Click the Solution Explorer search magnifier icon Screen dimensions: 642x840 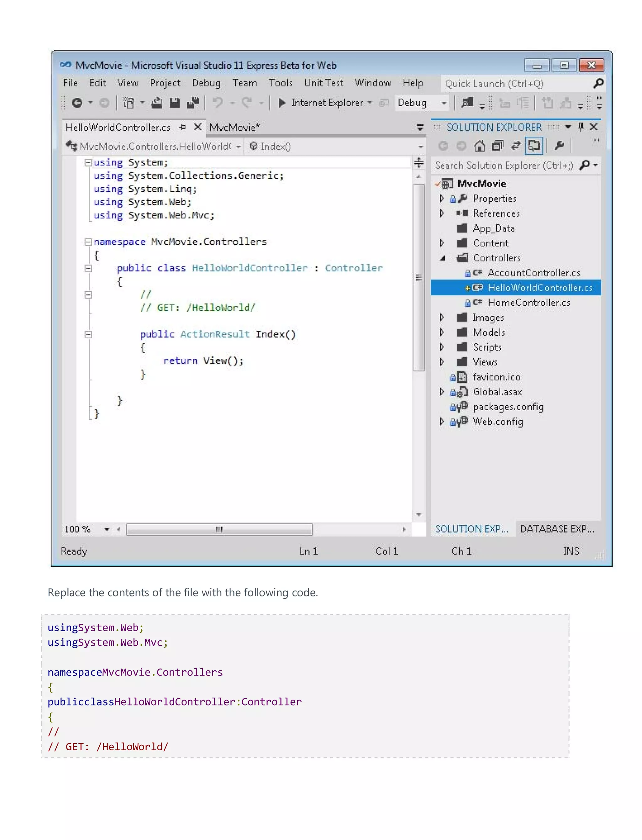pos(584,165)
